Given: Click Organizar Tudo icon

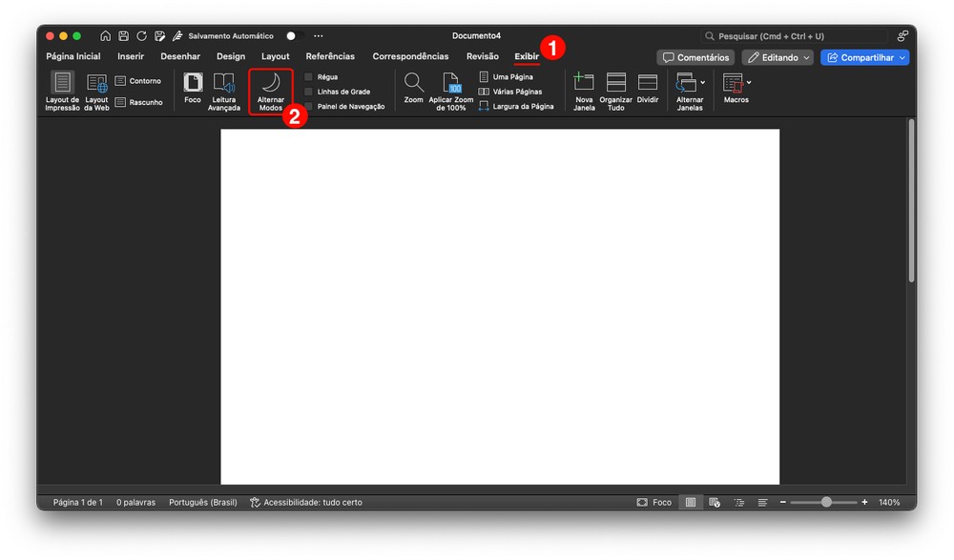Looking at the screenshot, I should coord(616,83).
